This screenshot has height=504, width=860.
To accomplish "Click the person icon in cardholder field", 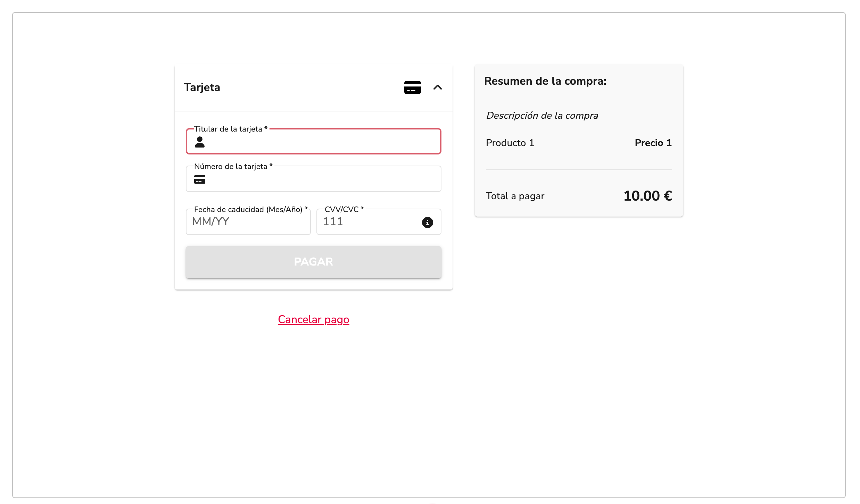I will point(200,142).
